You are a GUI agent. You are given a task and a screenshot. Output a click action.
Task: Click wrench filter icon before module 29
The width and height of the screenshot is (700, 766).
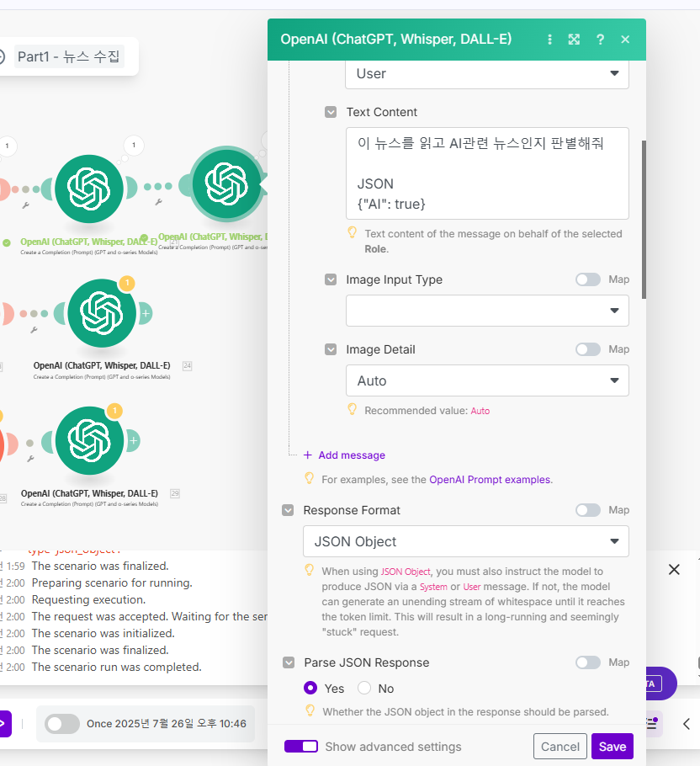(30, 458)
